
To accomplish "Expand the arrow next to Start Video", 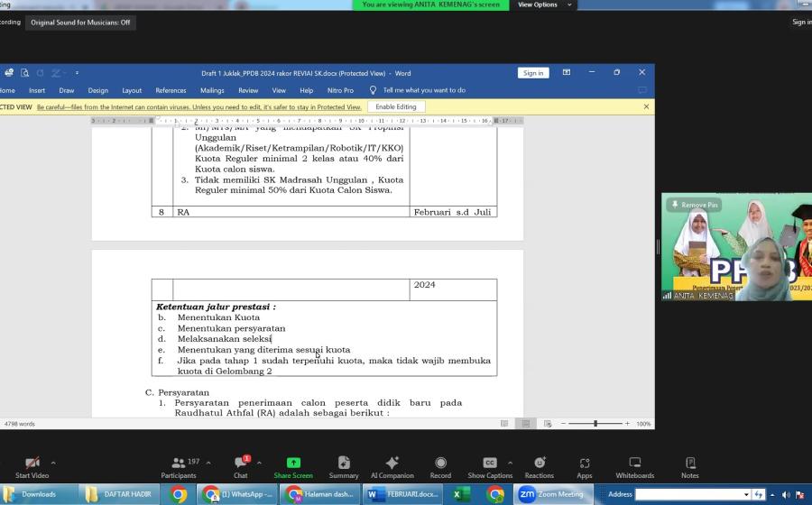I will (53, 463).
